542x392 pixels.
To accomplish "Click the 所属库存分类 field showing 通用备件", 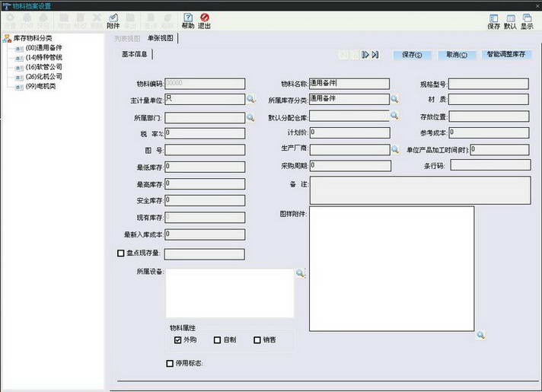I will [x=349, y=99].
